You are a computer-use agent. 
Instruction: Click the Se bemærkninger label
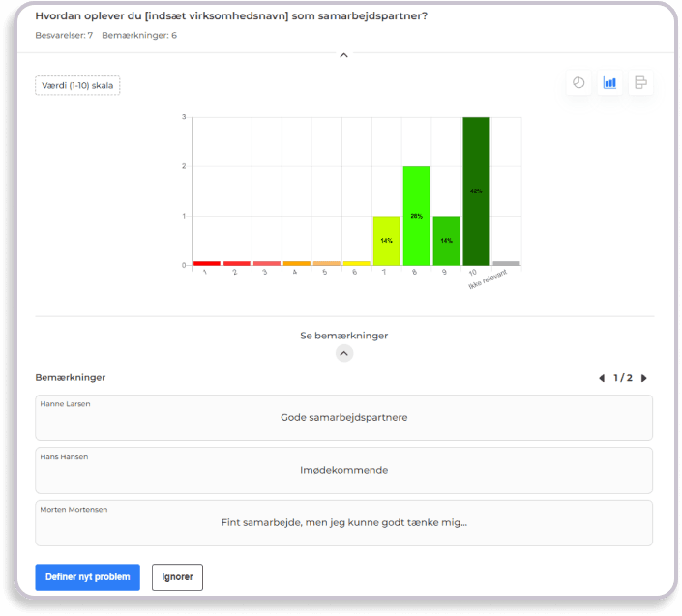(x=343, y=336)
